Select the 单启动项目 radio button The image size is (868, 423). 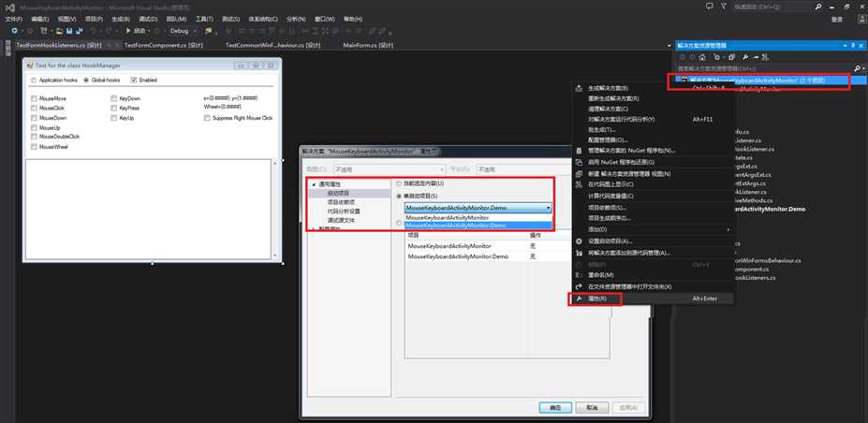[399, 196]
